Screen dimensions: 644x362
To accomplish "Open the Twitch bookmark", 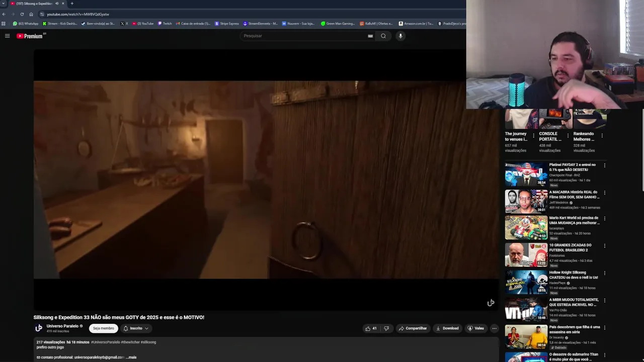I will click(165, 23).
